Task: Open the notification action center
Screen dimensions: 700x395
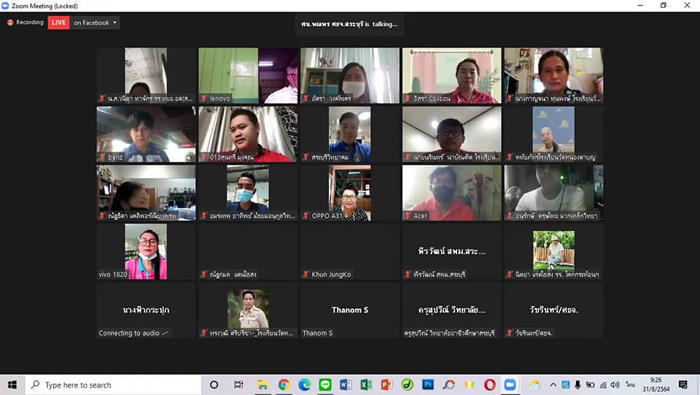Action: click(x=683, y=385)
